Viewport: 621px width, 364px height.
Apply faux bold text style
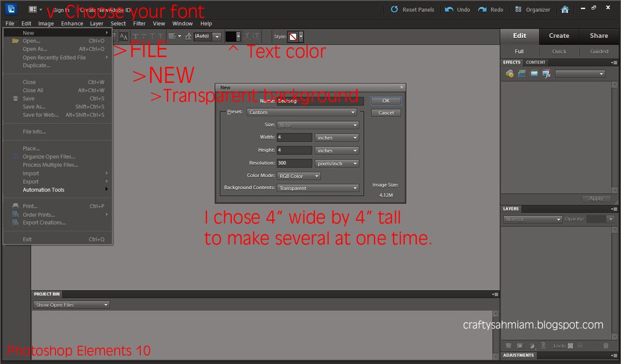click(x=136, y=37)
